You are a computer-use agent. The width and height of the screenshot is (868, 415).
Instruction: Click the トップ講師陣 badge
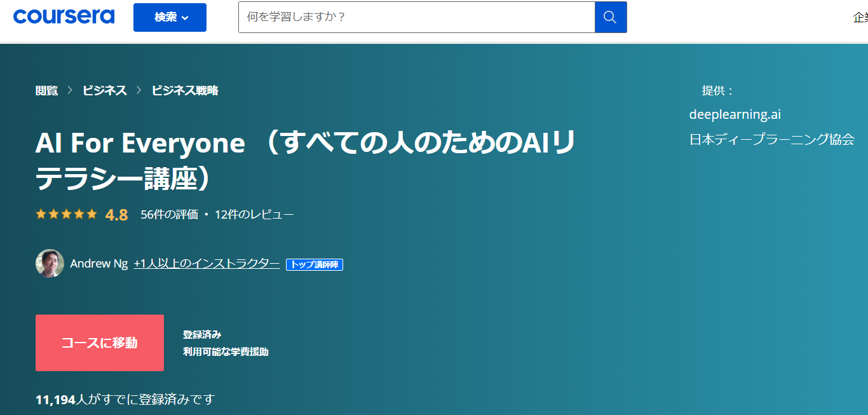(315, 264)
